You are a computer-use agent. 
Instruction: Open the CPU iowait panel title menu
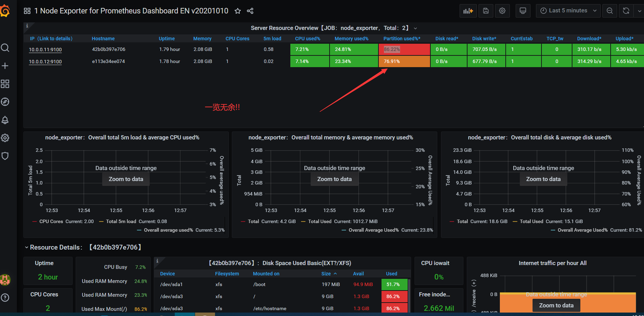pyautogui.click(x=435, y=263)
